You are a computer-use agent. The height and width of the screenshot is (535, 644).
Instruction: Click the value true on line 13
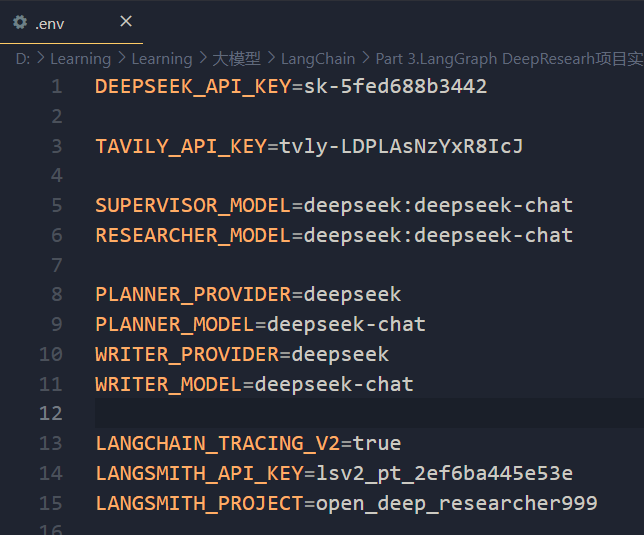point(377,444)
